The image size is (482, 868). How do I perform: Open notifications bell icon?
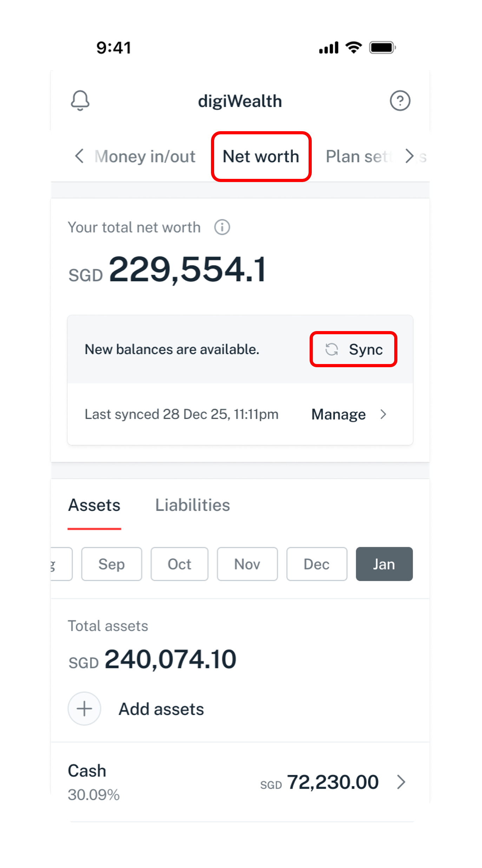pyautogui.click(x=80, y=101)
